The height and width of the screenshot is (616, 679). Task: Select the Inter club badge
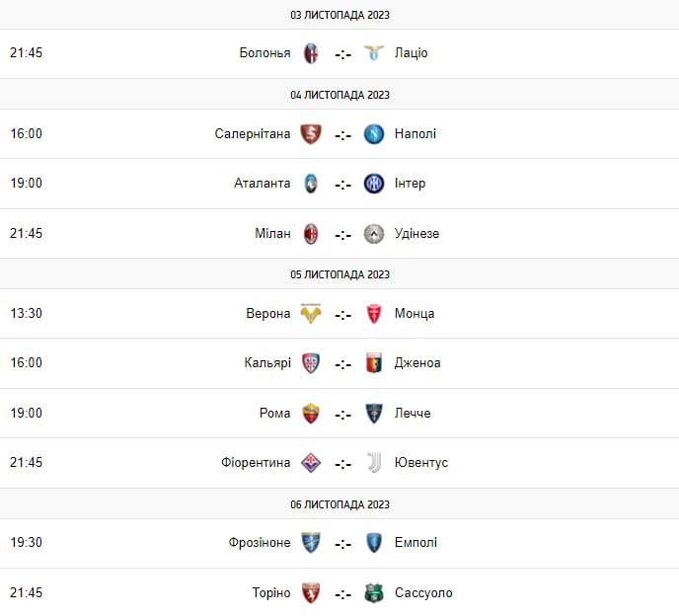tap(374, 184)
